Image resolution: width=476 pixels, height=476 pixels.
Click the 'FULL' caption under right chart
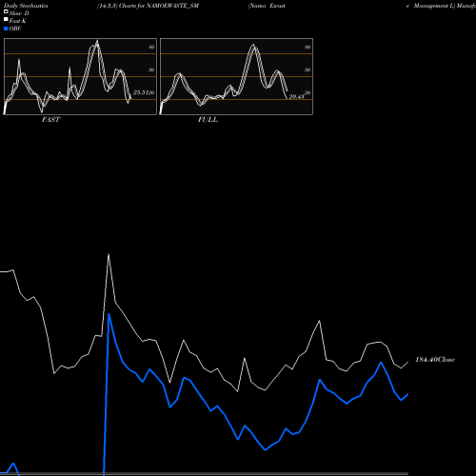(208, 120)
